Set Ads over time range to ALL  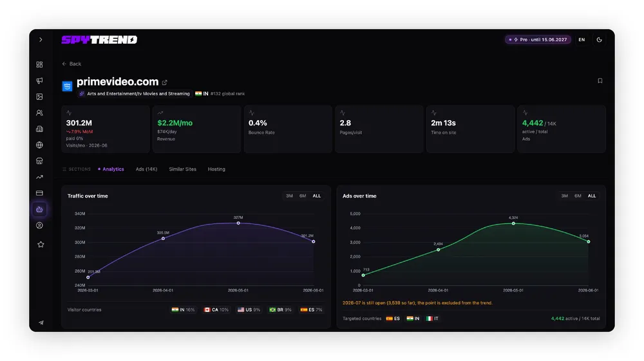click(x=592, y=196)
